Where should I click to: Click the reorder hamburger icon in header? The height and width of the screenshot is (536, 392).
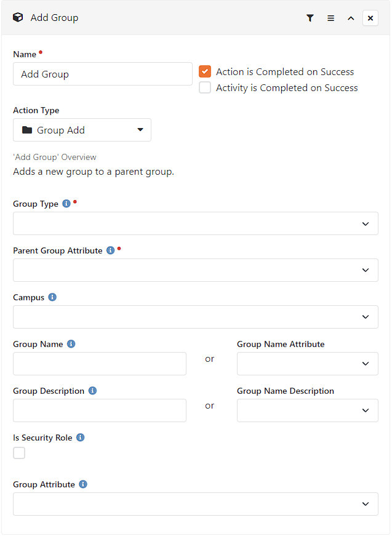click(330, 18)
